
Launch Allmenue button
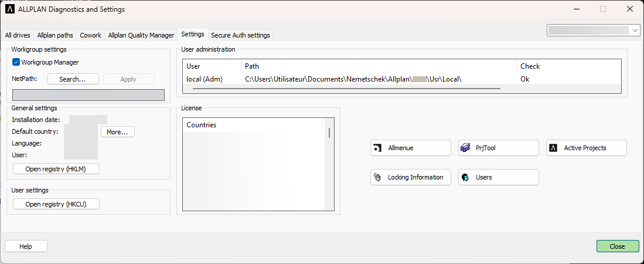pos(411,148)
